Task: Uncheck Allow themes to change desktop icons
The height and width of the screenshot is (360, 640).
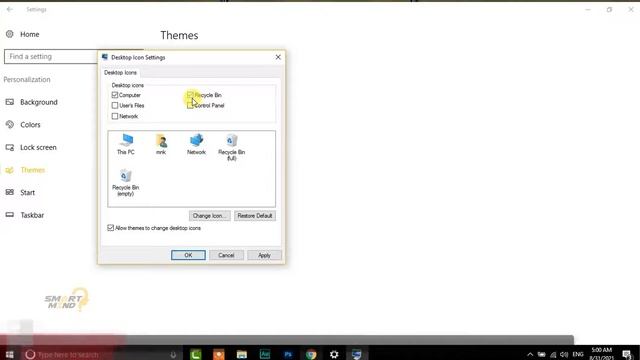Action: pos(111,228)
